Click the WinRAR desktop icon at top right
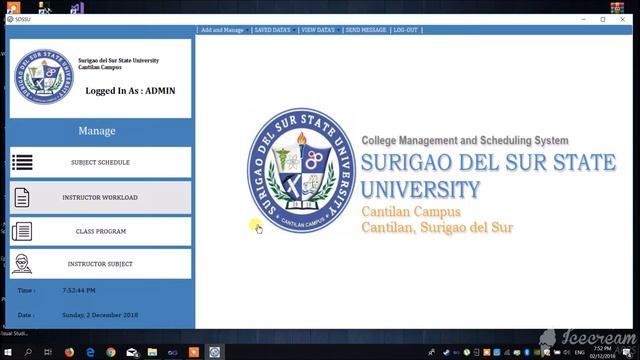640x360 pixels. [x=617, y=7]
